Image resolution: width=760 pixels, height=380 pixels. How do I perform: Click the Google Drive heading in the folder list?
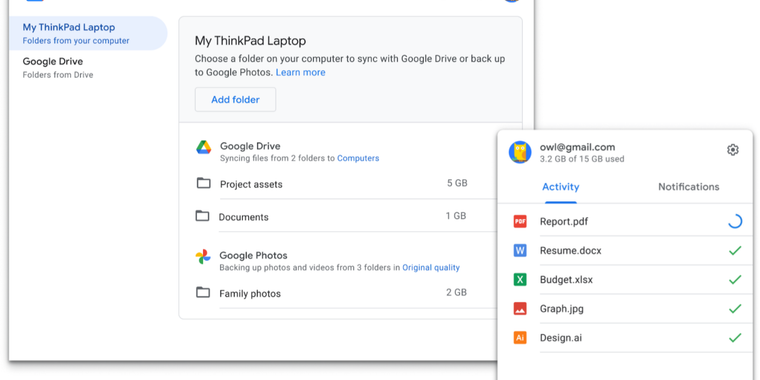[250, 146]
